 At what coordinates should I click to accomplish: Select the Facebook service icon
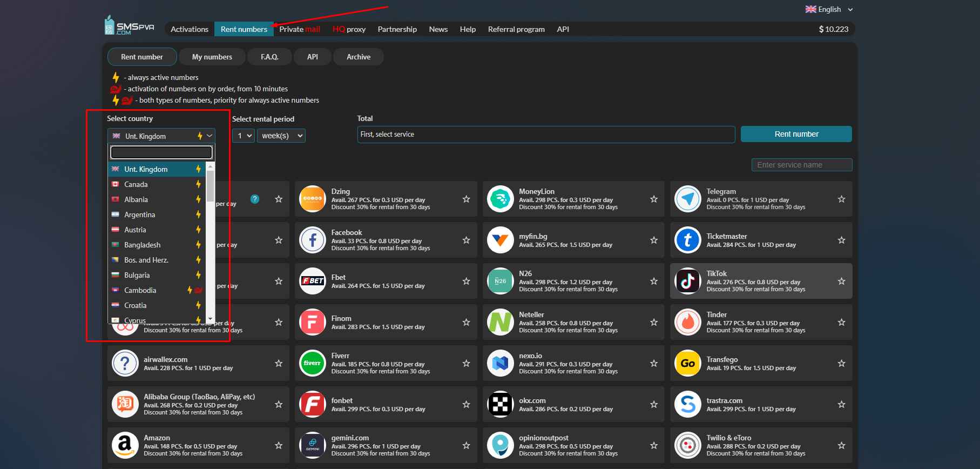[313, 240]
